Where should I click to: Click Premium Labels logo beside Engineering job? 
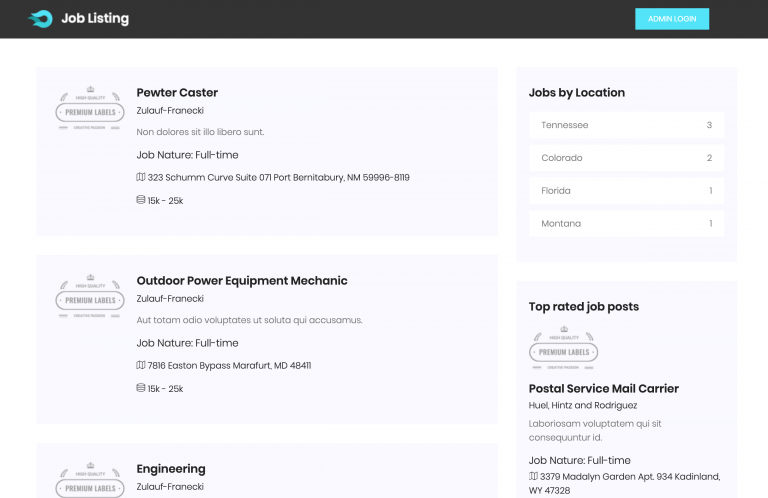coord(90,480)
